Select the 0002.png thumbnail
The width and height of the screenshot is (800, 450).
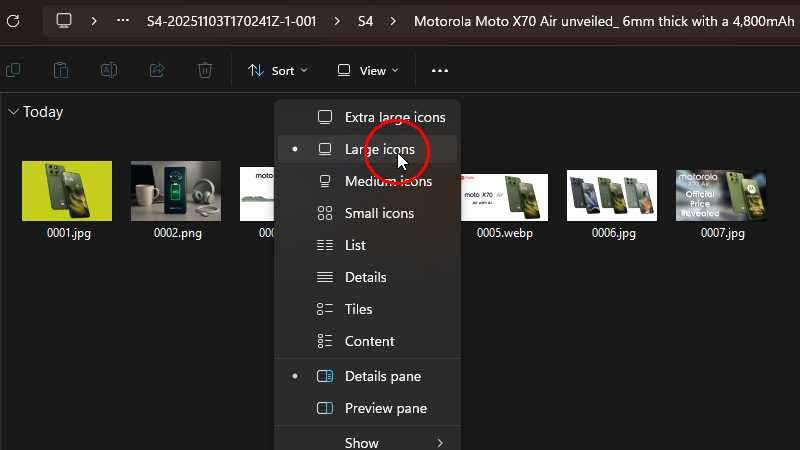pyautogui.click(x=176, y=191)
